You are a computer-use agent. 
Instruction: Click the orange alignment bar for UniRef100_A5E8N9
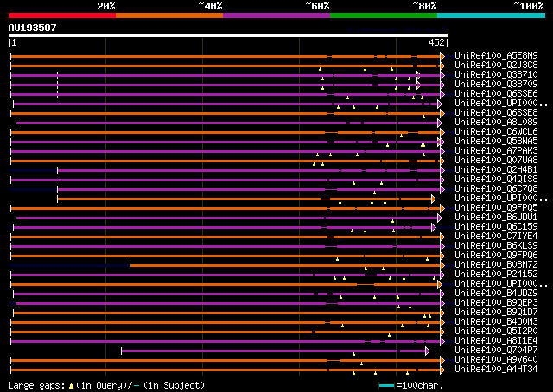(226, 56)
